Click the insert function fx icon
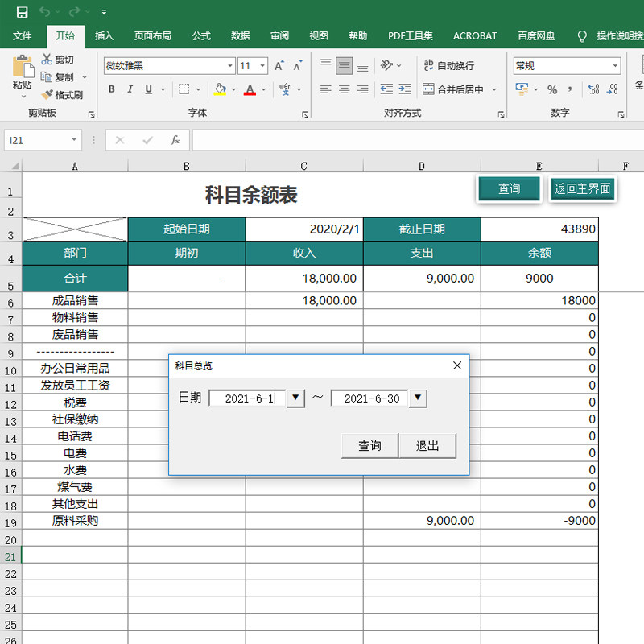 (175, 140)
